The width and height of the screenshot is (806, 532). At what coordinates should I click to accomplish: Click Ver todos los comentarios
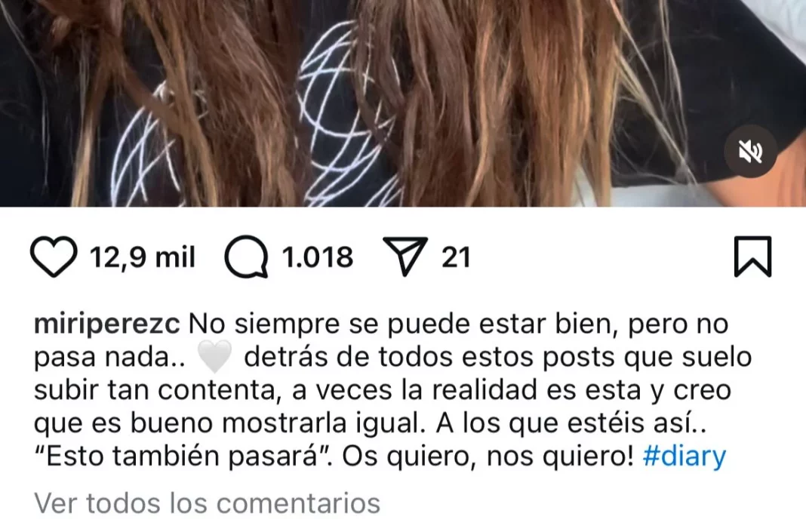tap(207, 503)
